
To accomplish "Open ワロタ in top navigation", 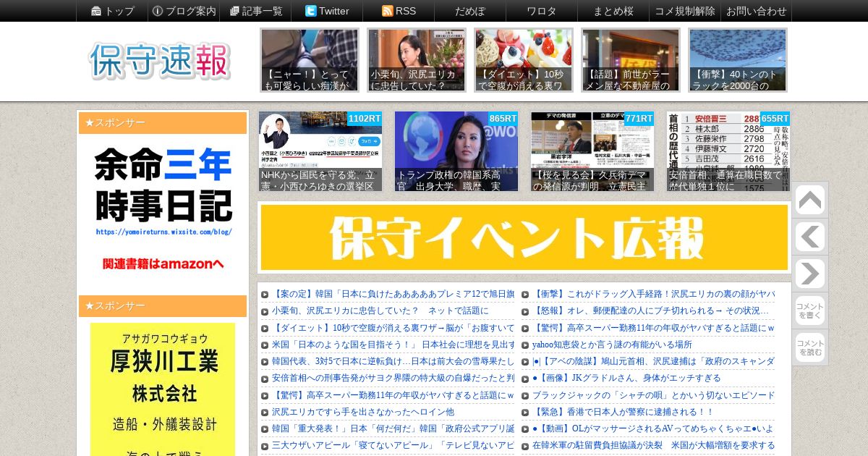I will tap(542, 11).
